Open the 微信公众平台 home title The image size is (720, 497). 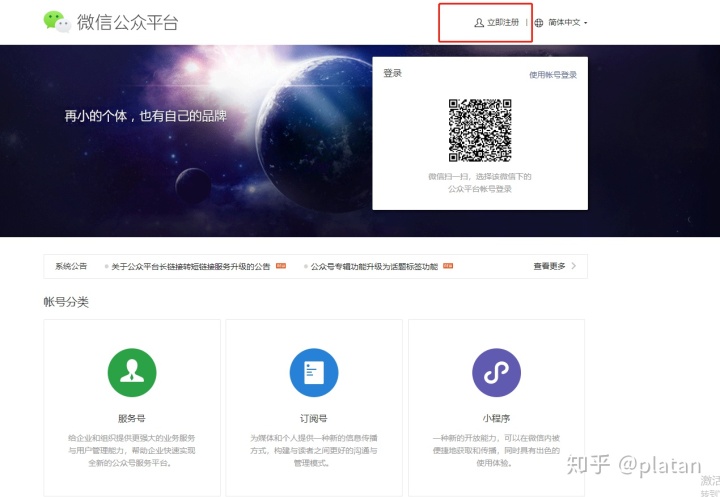point(128,22)
